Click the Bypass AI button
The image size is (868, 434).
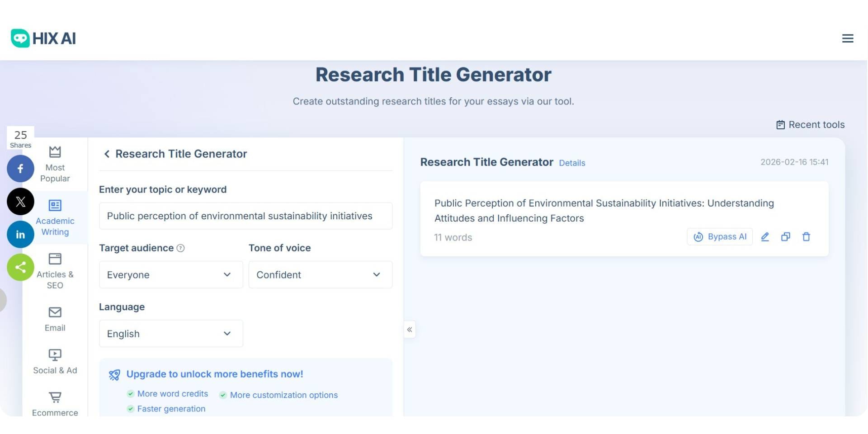pos(720,236)
